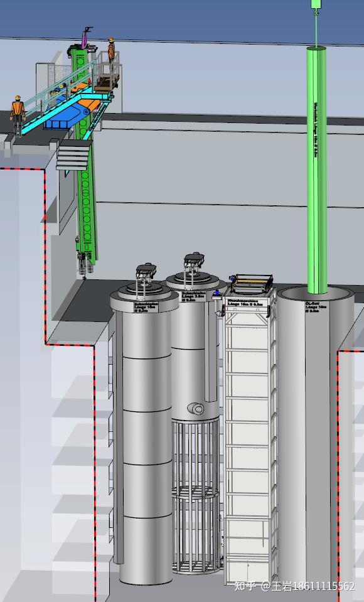Select the green inclined manipulator arm
Screen dimensions: 364x602
coord(85,154)
